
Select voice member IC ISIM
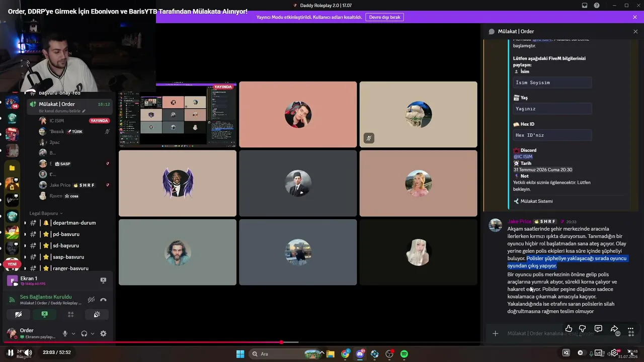[x=74, y=121]
